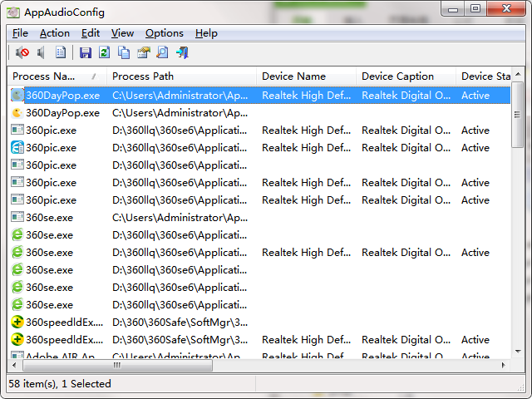This screenshot has height=399, width=532.
Task: Click the horizontal scrollbar right arrow
Action: pyautogui.click(x=505, y=366)
